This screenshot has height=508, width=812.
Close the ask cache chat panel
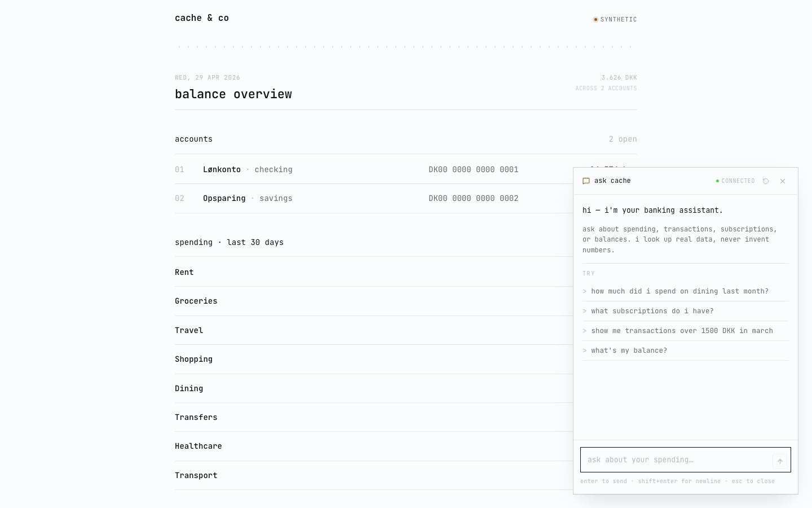point(783,181)
